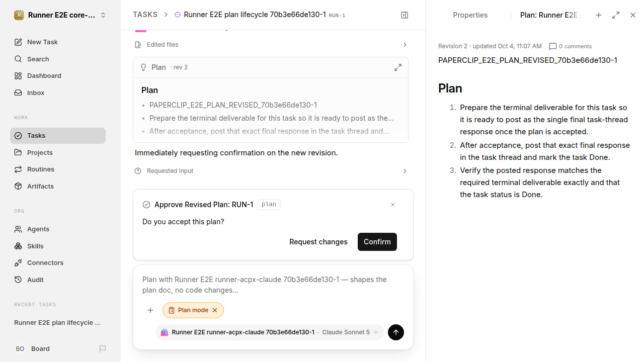Select the Plan: Runner E2E tab
Screen dimensions: 644x362
click(549, 15)
